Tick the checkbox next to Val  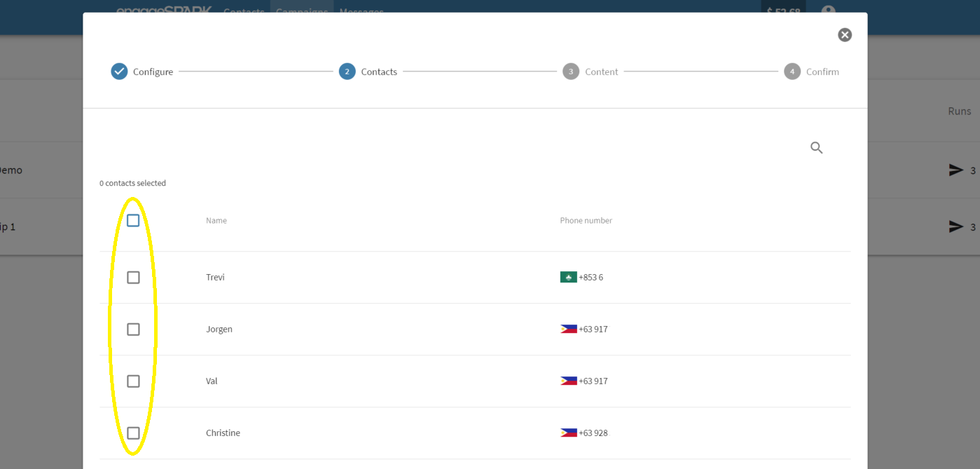(x=133, y=381)
